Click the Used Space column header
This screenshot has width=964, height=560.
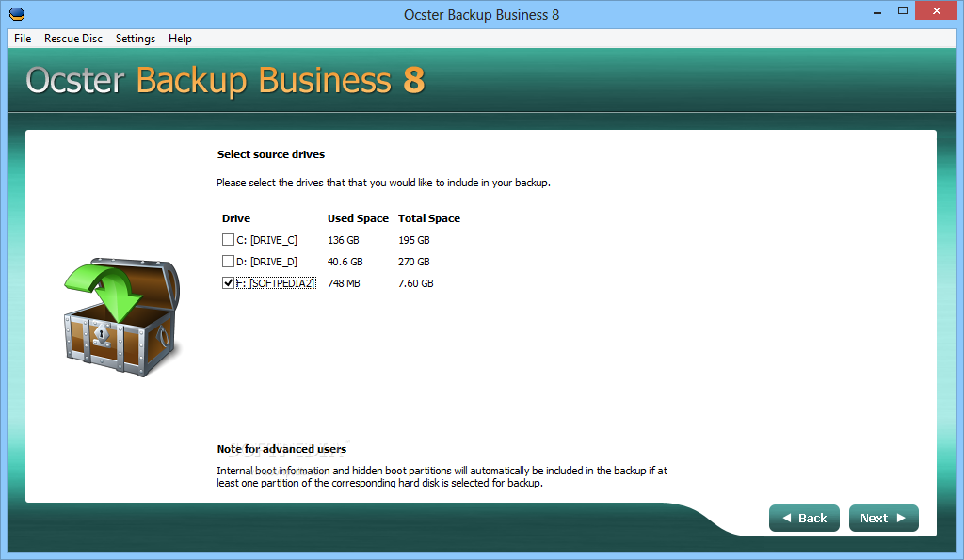pyautogui.click(x=358, y=218)
